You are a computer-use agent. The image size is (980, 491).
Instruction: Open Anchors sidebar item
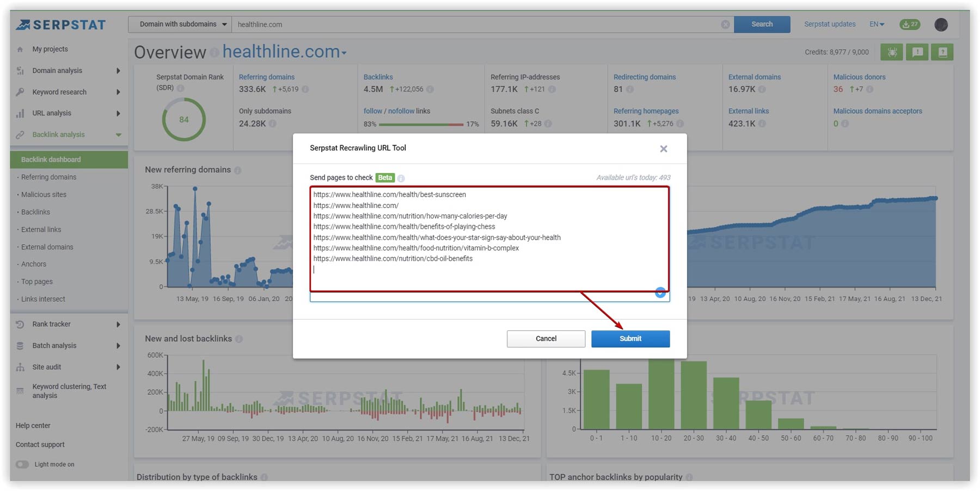(34, 264)
